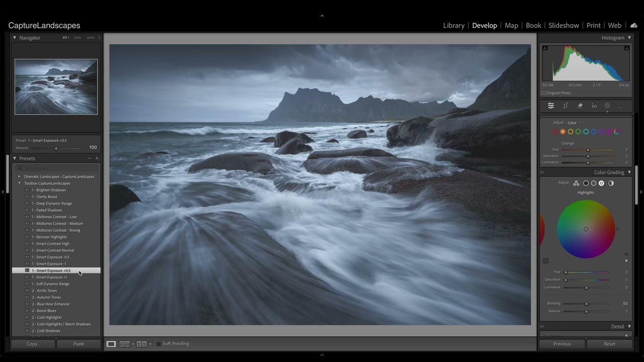The height and width of the screenshot is (362, 644).
Task: Select the Crop overlay tool
Action: [566, 106]
